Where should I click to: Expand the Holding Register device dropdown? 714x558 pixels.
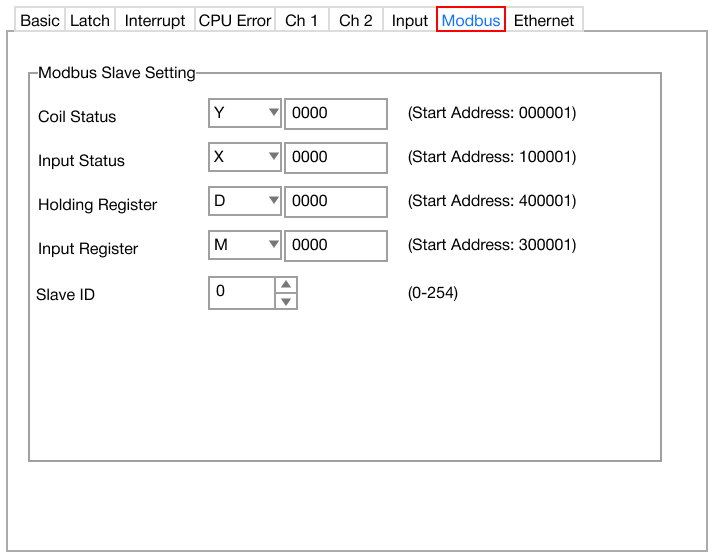[245, 202]
